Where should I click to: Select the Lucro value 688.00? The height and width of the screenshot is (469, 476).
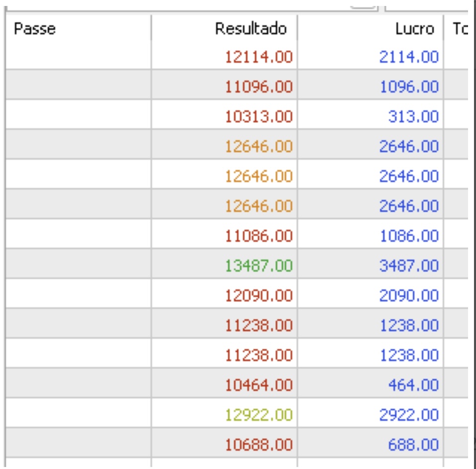pyautogui.click(x=413, y=445)
